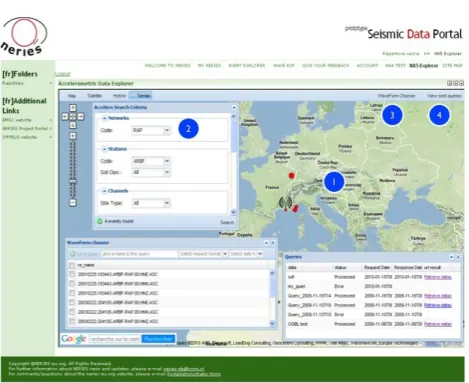This screenshot has width=469, height=383.
Task: Open the Give Your Feedback menu item
Action: (x=326, y=66)
